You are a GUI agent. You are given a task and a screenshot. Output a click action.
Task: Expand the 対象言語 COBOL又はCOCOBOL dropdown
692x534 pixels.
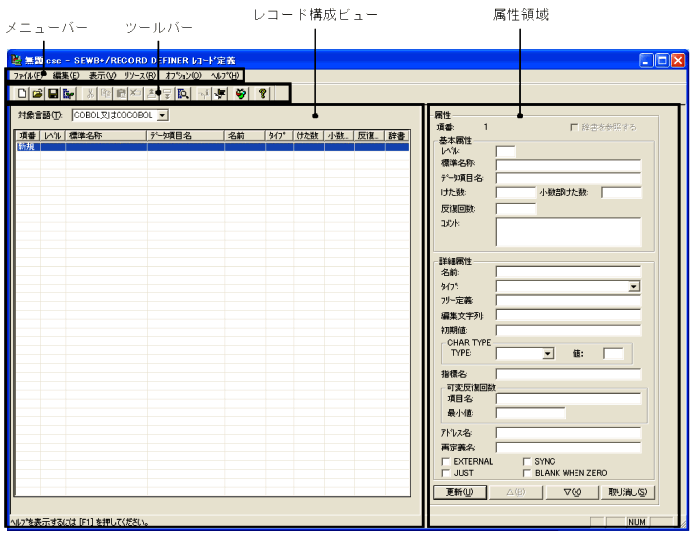(x=162, y=115)
